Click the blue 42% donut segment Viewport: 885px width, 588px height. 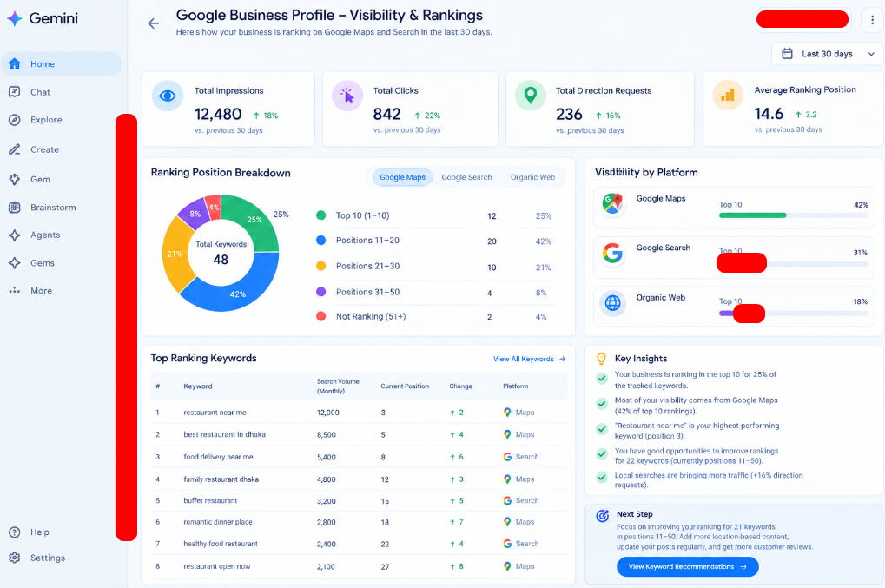pyautogui.click(x=238, y=294)
